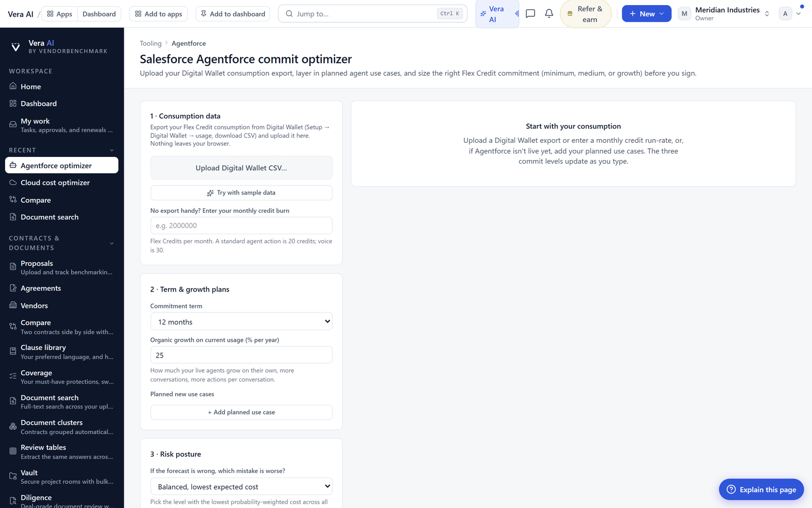Expand the Meridian Industries organization switcher
This screenshot has height=508, width=812.
click(x=767, y=14)
